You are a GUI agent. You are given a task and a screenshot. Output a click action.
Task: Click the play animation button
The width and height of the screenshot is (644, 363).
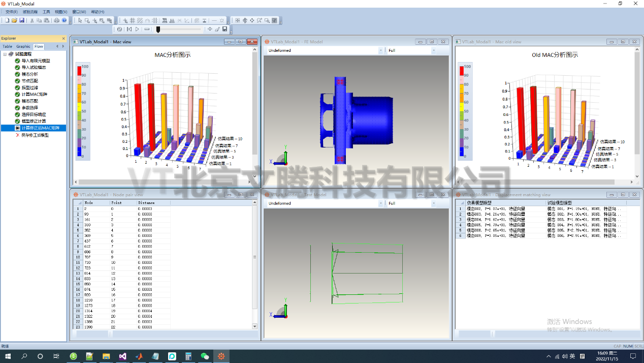137,29
